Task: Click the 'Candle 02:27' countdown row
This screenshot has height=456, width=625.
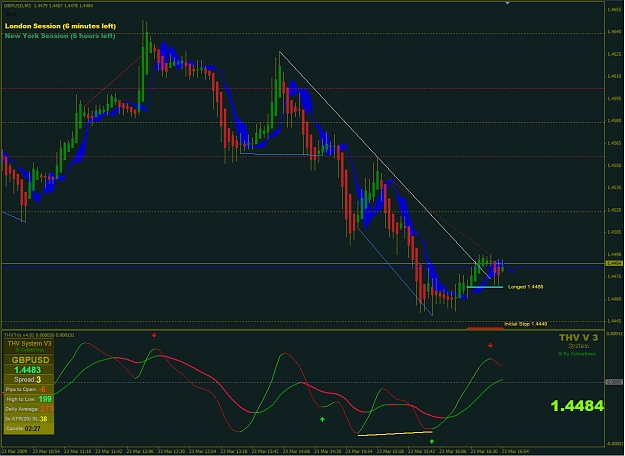Action: point(28,428)
